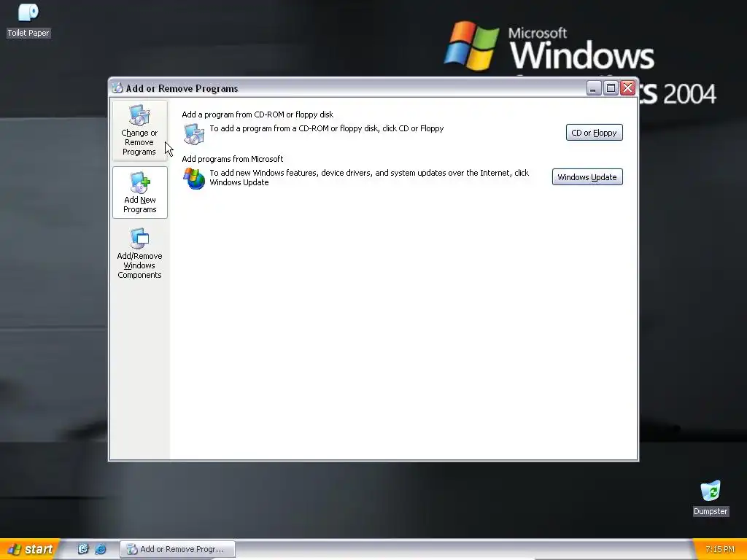Close the Add or Remove Programs window
This screenshot has height=560, width=747.
tap(628, 88)
